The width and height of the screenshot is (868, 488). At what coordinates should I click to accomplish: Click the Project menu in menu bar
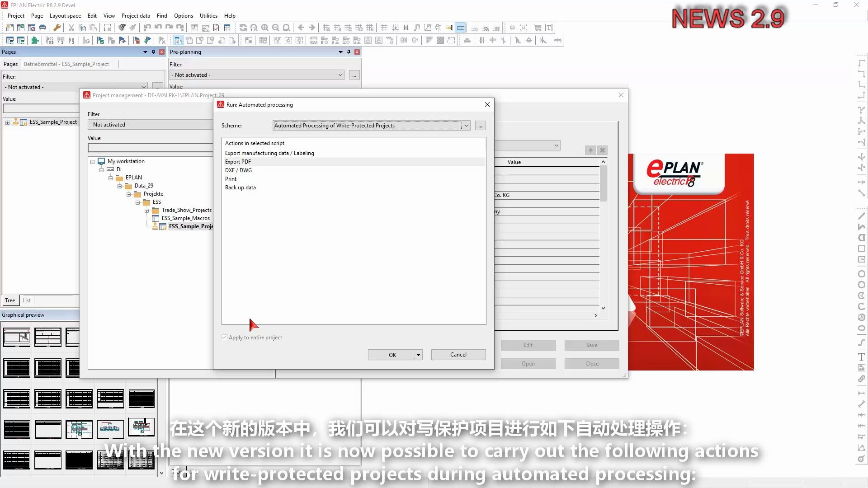point(15,15)
